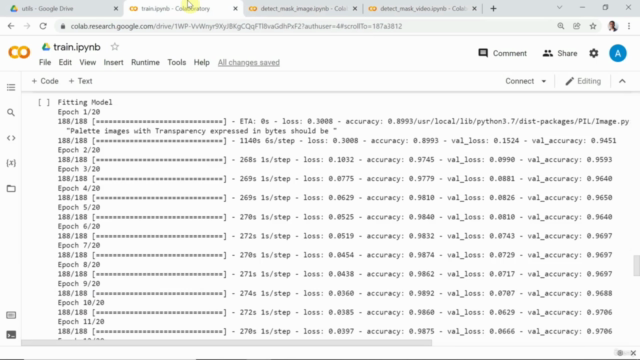Viewport: 640px width, 360px height.
Task: Click the browser back arrow
Action: (x=11, y=26)
